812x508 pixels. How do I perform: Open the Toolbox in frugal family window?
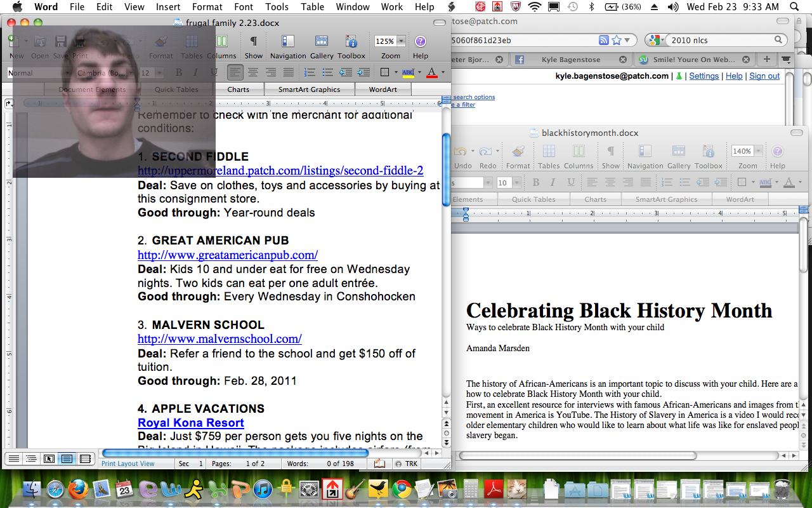pyautogui.click(x=351, y=42)
